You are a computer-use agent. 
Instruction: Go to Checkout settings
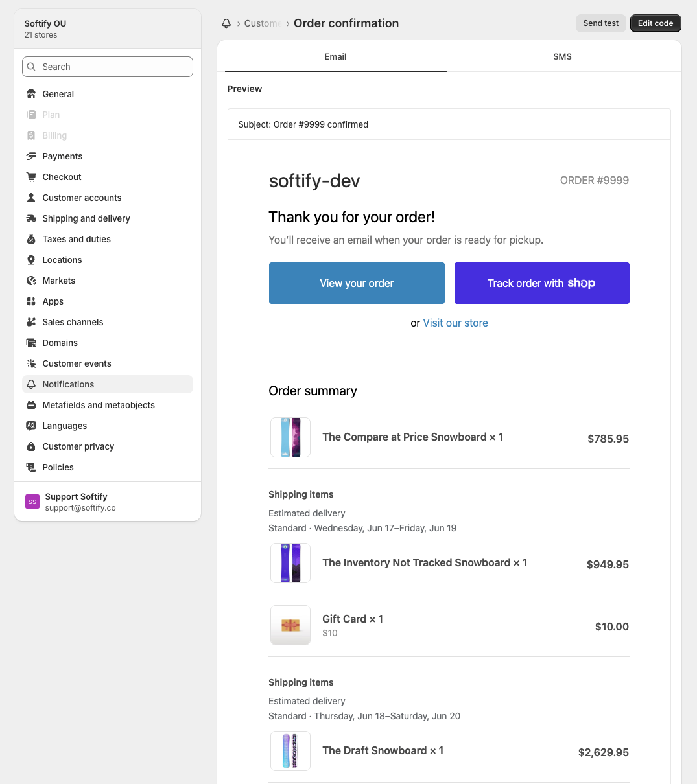pyautogui.click(x=108, y=177)
